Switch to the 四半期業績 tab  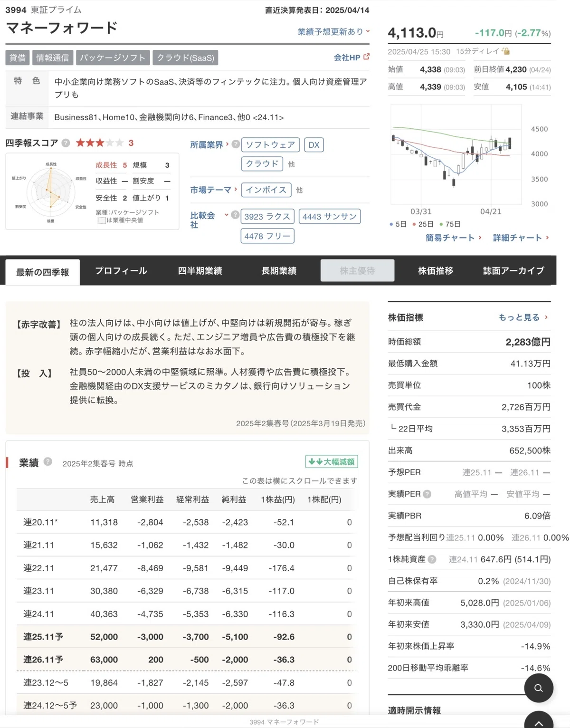click(x=200, y=271)
